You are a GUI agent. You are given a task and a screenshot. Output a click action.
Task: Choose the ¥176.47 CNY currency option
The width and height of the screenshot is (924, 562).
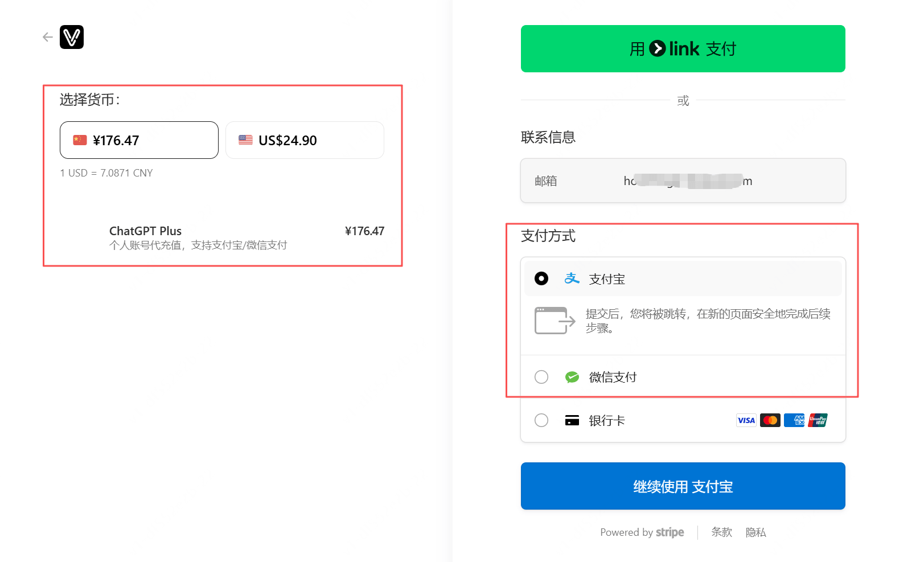139,140
